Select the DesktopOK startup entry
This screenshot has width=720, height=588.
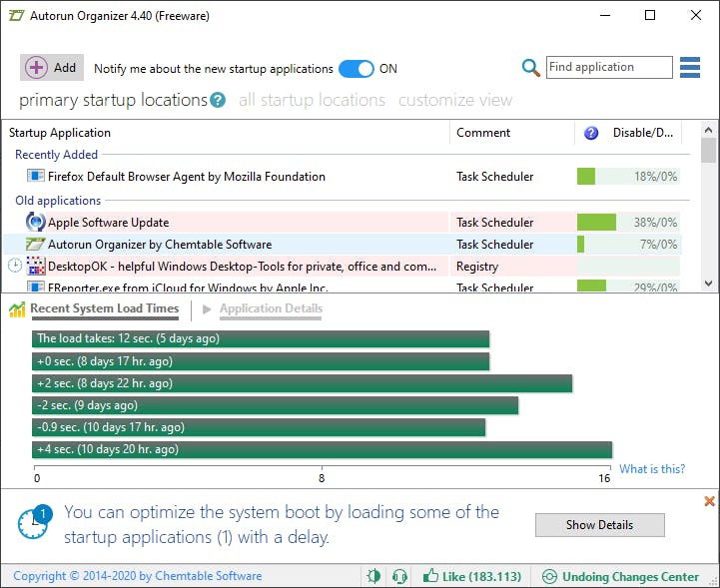pos(343,267)
